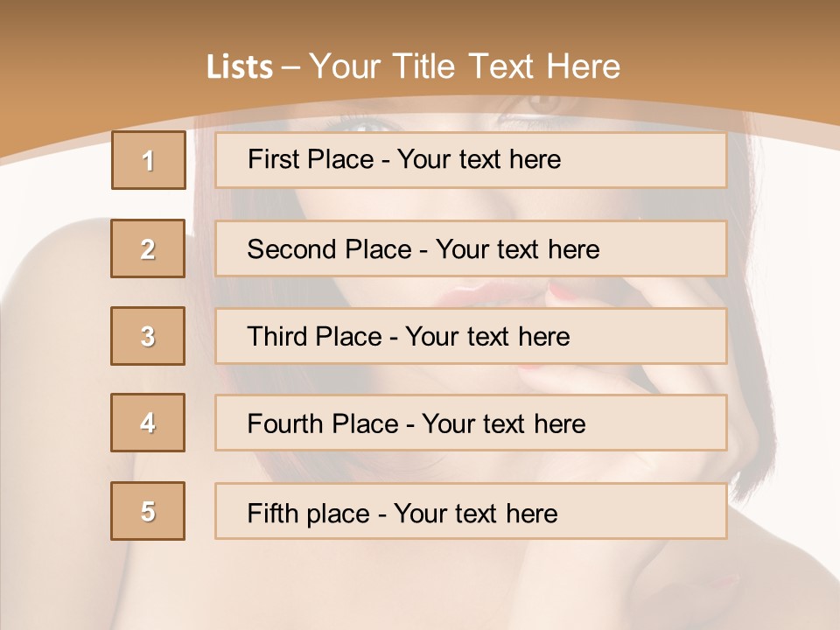Screen dimensions: 840x630
Task: Click the slide title text
Action: pos(413,66)
